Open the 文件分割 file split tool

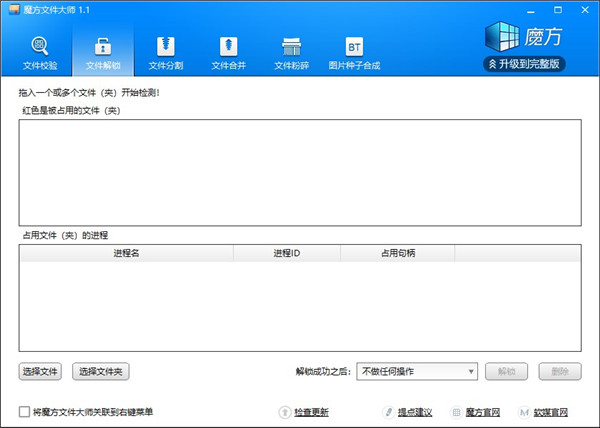pos(166,52)
